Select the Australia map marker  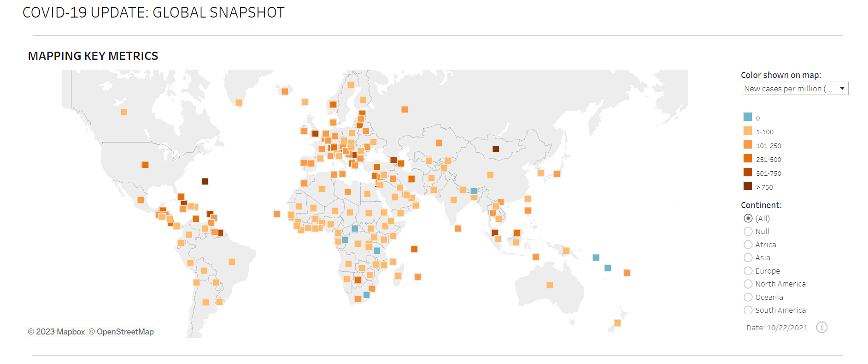(x=550, y=285)
